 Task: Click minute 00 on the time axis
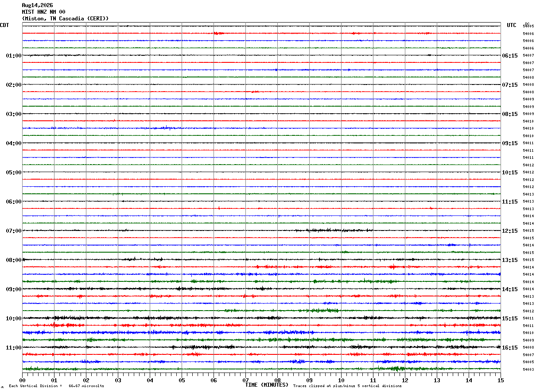22,380
